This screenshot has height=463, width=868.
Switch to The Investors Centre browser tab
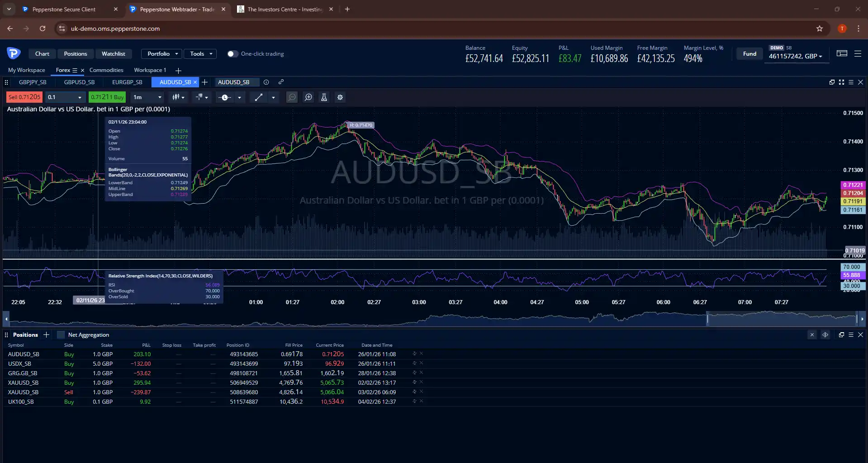(x=285, y=9)
